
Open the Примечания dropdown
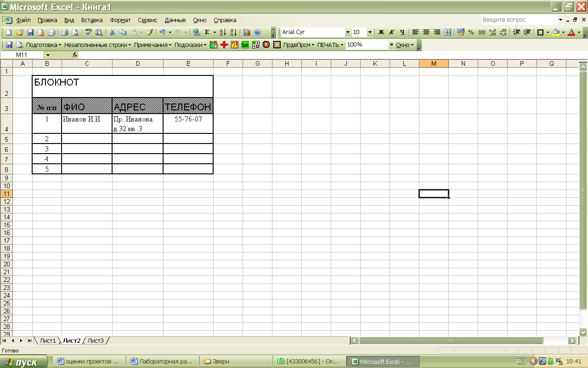[x=153, y=45]
